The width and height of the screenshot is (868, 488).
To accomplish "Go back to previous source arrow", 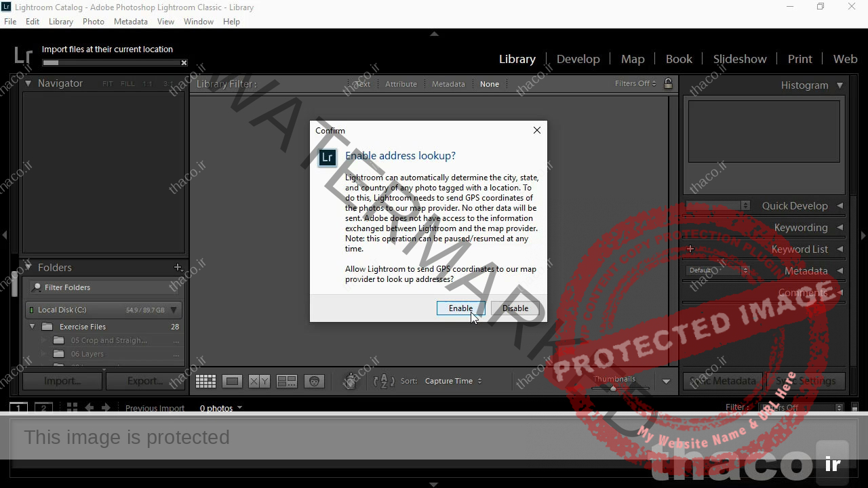I will point(90,407).
